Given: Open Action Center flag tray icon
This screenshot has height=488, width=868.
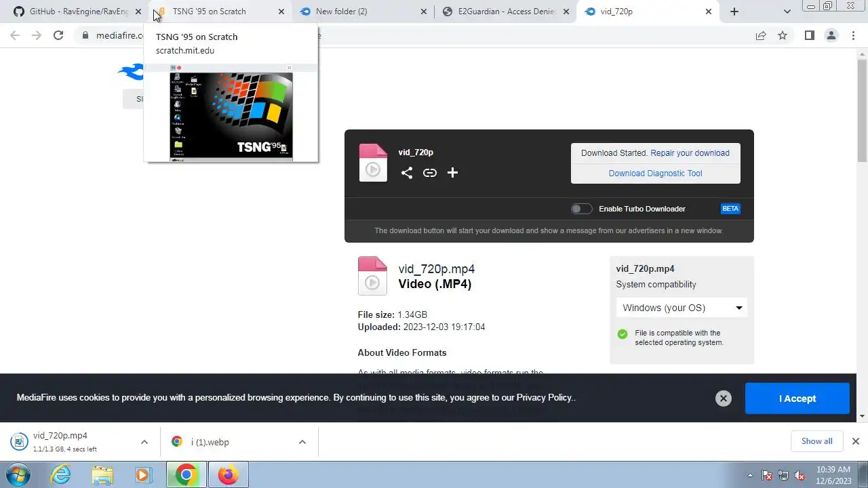Looking at the screenshot, I should tap(767, 475).
